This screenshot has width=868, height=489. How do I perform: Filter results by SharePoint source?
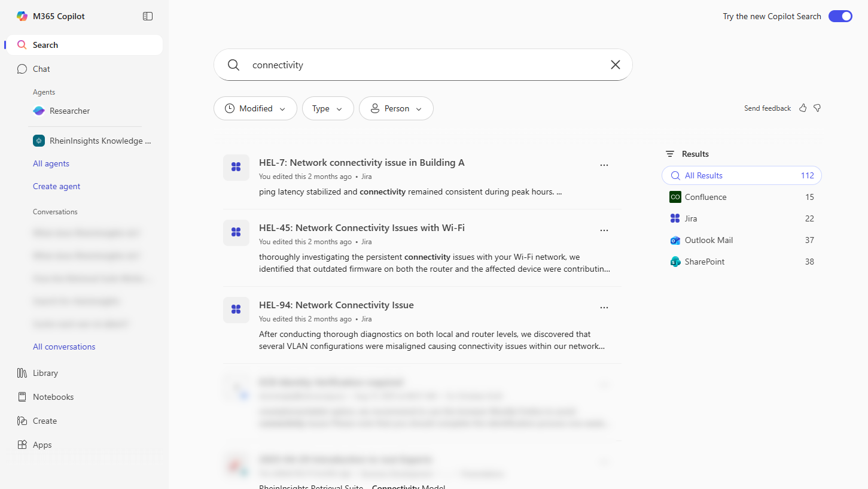coord(705,262)
